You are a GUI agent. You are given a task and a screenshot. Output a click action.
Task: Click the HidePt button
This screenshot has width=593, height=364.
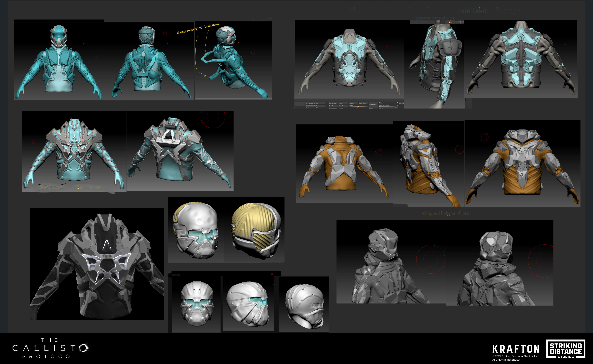(x=344, y=103)
